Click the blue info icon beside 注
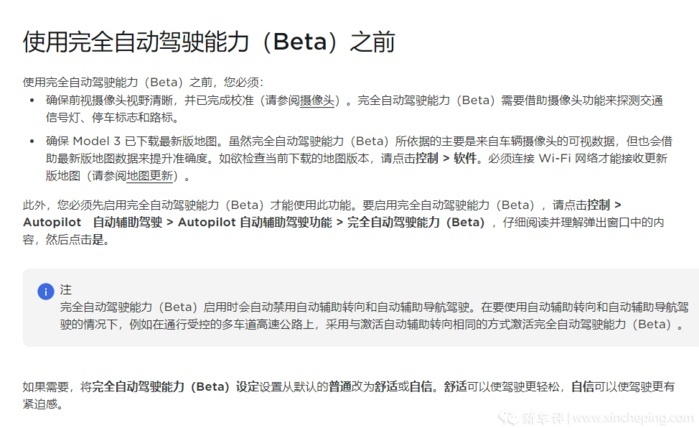This screenshot has height=428, width=699. tap(45, 292)
